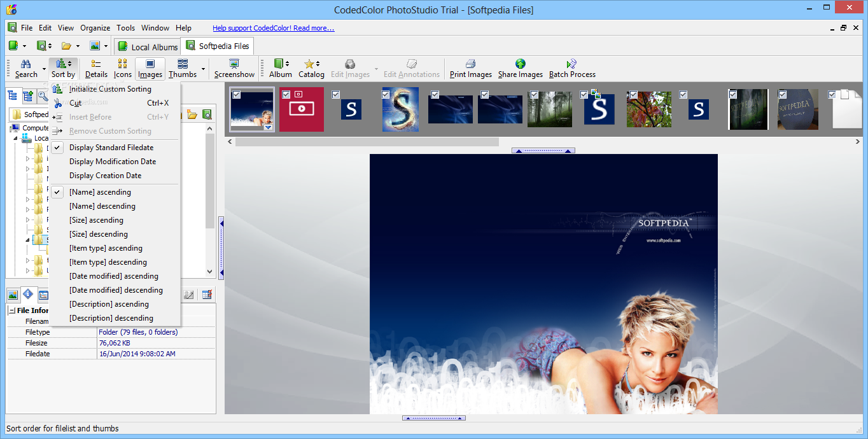Click the Help support CodedColor link
The width and height of the screenshot is (868, 439).
(274, 28)
